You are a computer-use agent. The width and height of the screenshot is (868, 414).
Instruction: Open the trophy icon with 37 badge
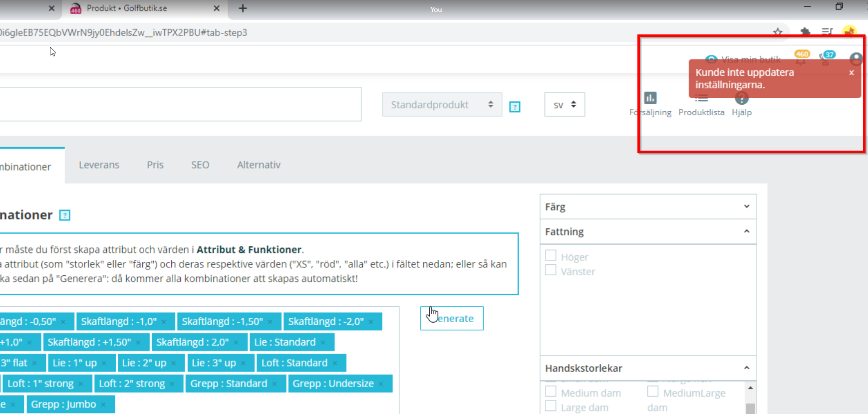(x=827, y=58)
